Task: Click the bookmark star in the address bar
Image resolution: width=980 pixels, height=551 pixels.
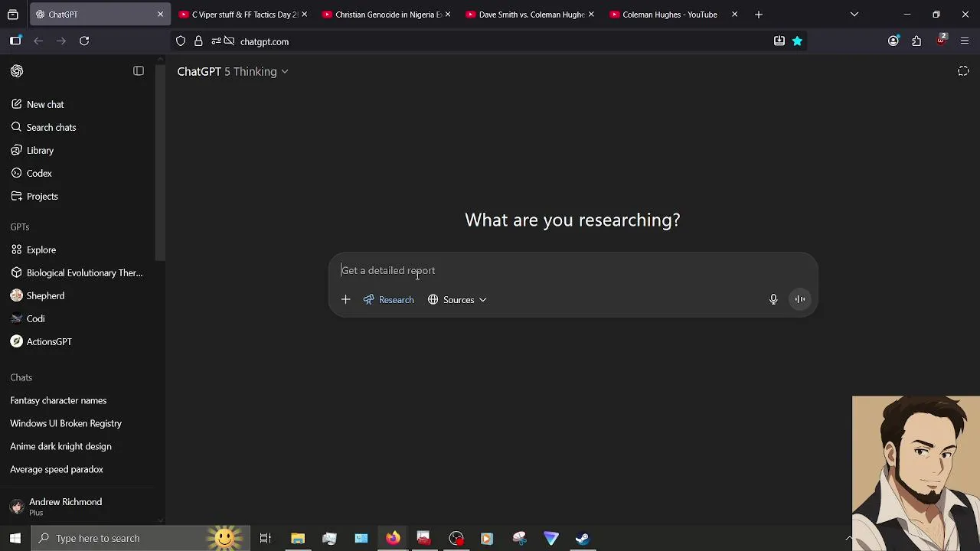Action: click(x=797, y=41)
